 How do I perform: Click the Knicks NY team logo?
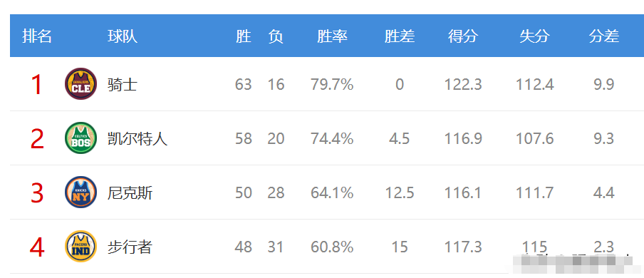tap(81, 192)
